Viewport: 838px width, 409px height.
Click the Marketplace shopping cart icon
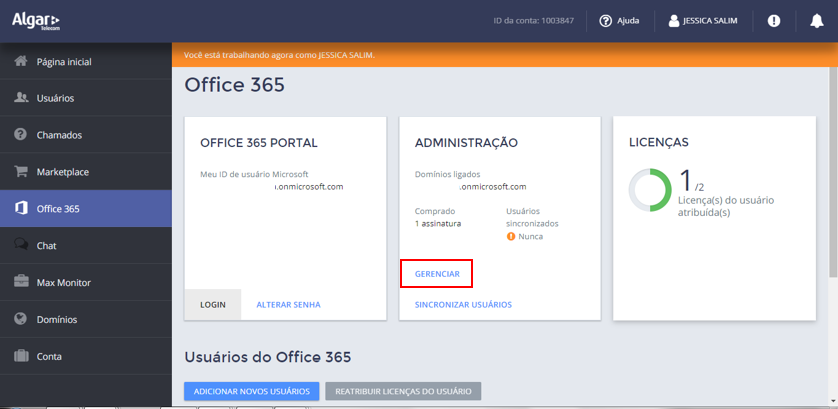20,172
